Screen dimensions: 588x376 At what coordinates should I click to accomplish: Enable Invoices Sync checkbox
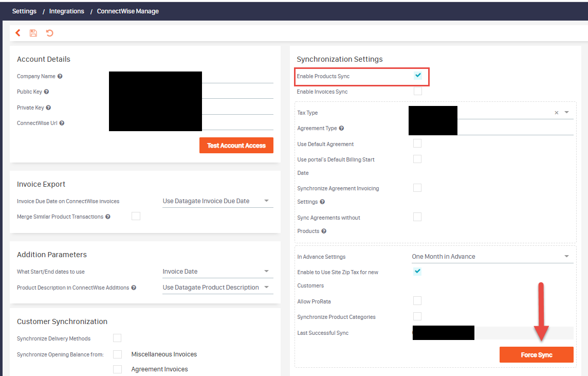tap(418, 92)
